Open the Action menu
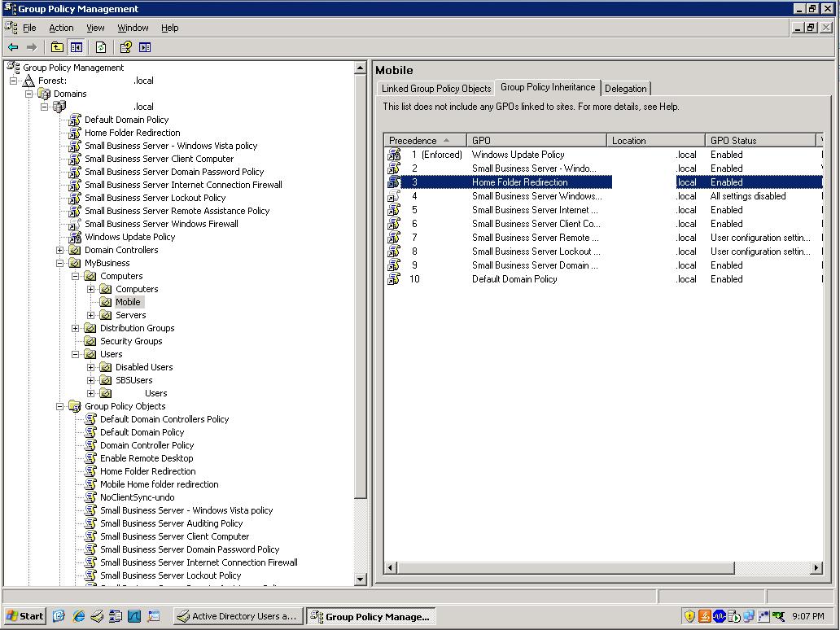 (61, 28)
